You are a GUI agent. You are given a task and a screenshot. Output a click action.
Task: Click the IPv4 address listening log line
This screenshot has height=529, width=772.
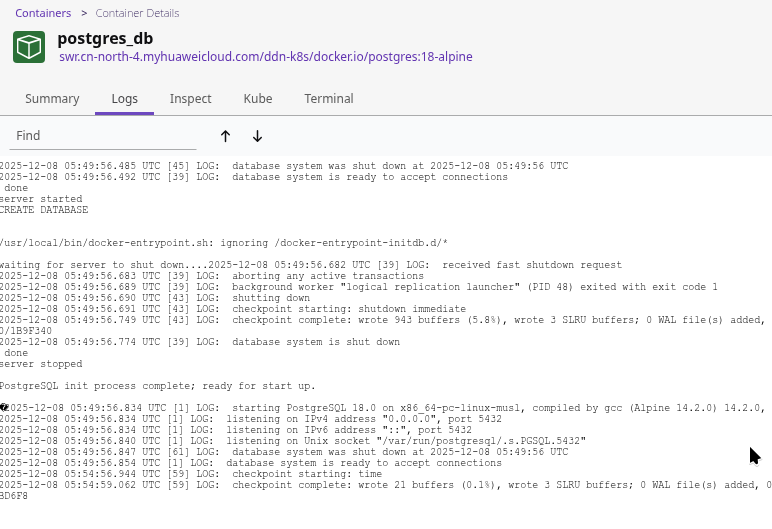click(x=251, y=419)
